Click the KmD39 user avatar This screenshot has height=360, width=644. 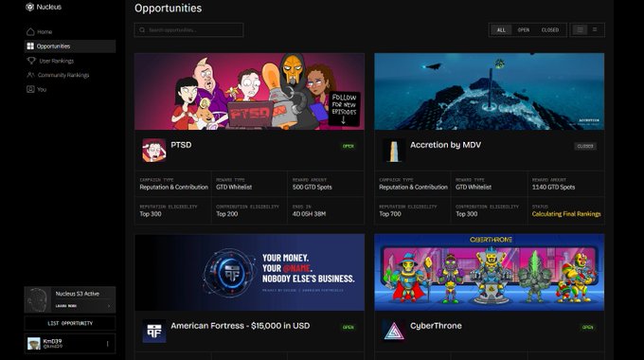pos(34,344)
